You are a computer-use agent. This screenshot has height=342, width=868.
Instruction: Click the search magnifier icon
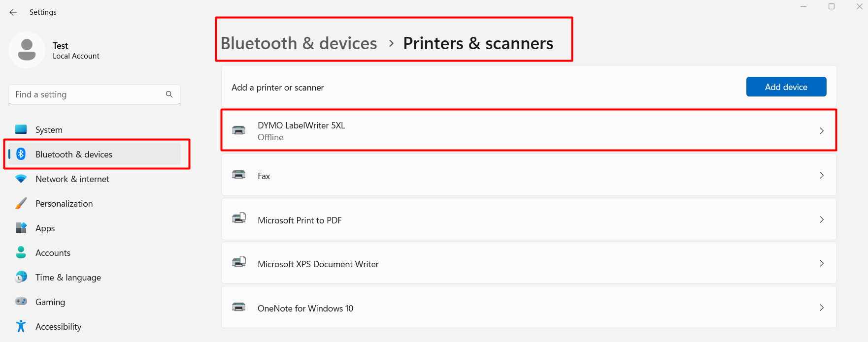(169, 94)
